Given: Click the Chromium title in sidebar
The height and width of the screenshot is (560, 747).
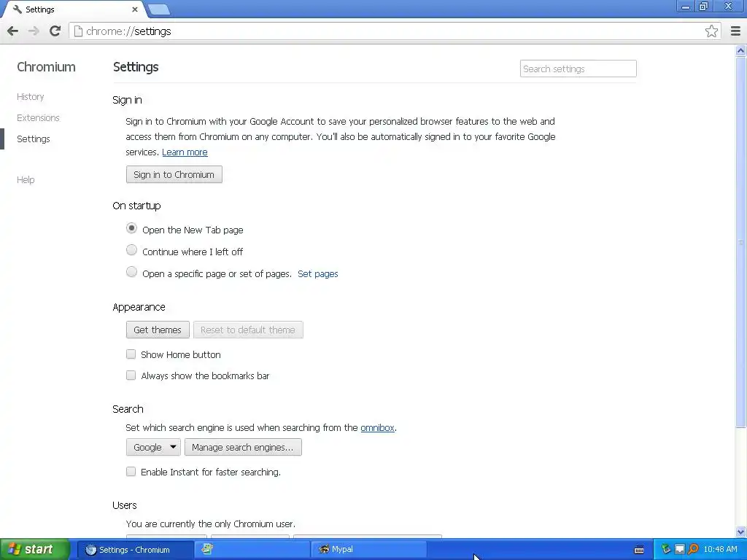Looking at the screenshot, I should pyautogui.click(x=46, y=67).
